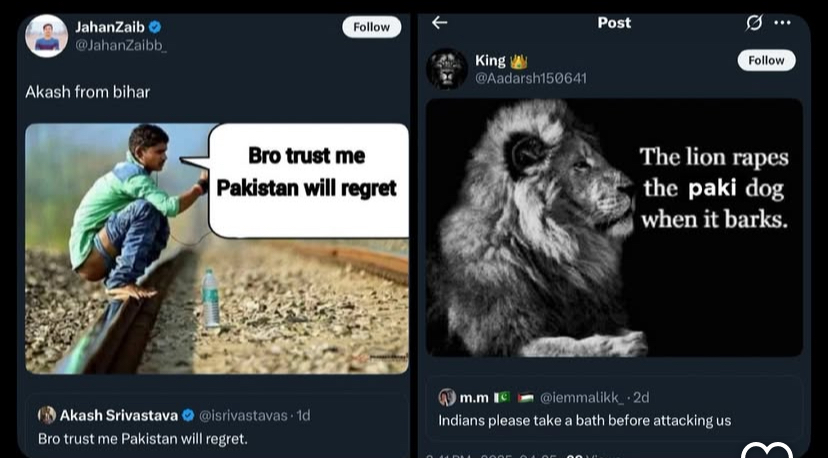The height and width of the screenshot is (458, 828).
Task: Open King's lion profile avatar
Action: pyautogui.click(x=447, y=68)
